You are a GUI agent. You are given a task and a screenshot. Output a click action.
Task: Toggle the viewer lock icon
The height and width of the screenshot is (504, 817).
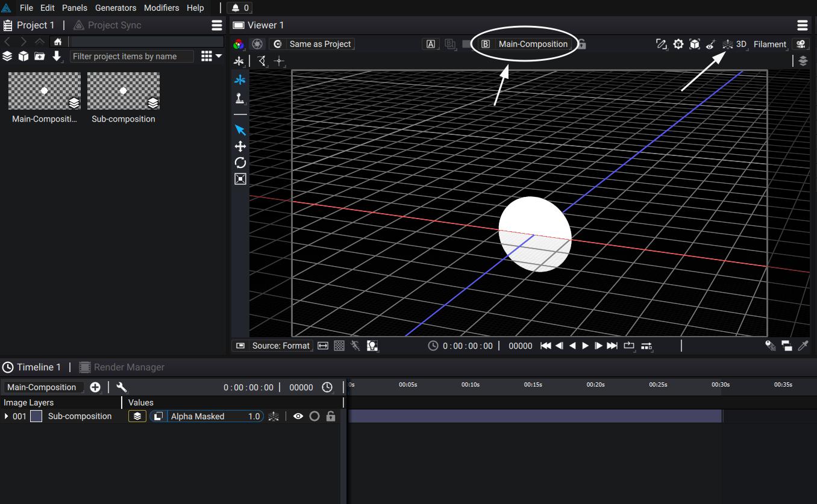[x=581, y=44]
